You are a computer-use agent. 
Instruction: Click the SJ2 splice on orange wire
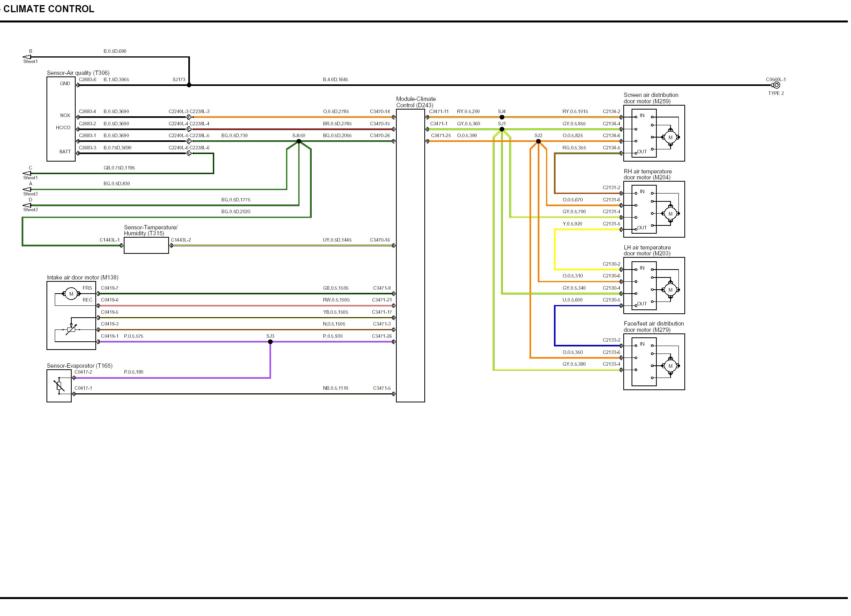click(538, 141)
